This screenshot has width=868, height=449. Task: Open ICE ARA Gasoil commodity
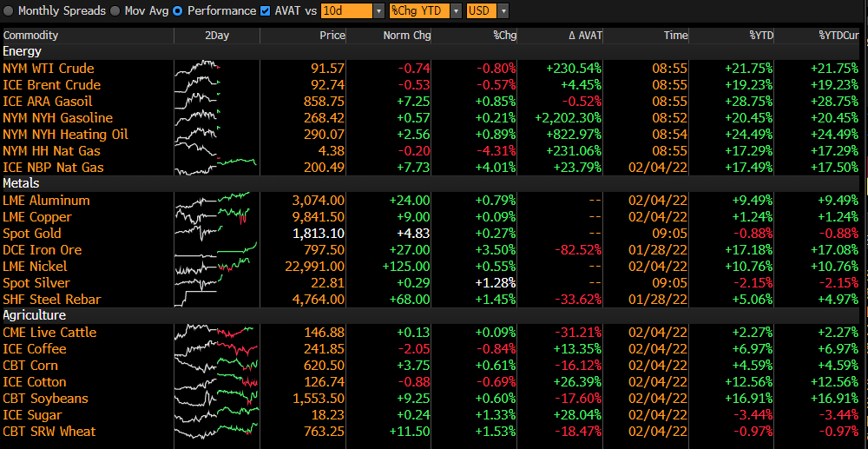47,102
